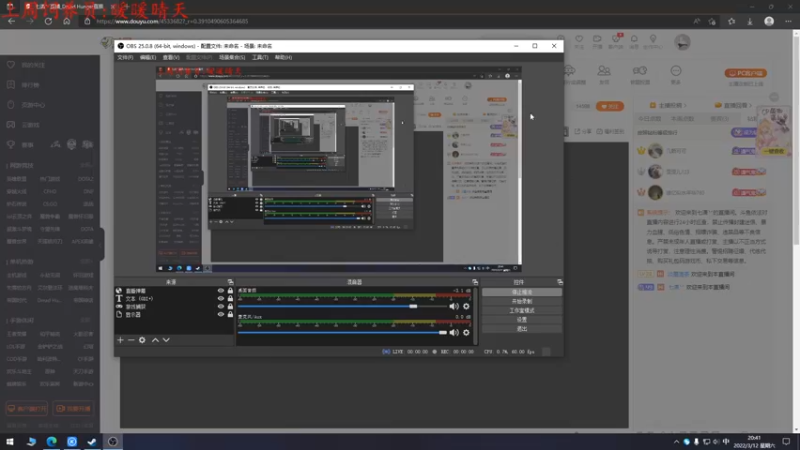Open OBS Studio from the taskbar
This screenshot has width=800, height=450.
click(113, 441)
